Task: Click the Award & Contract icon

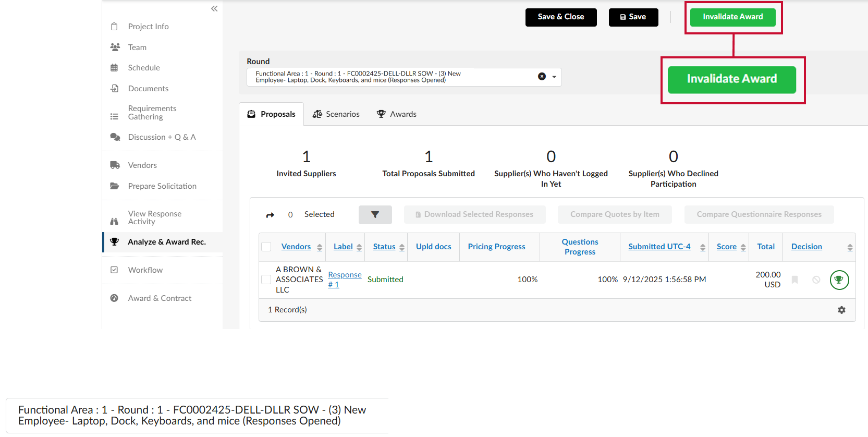Action: tap(114, 298)
